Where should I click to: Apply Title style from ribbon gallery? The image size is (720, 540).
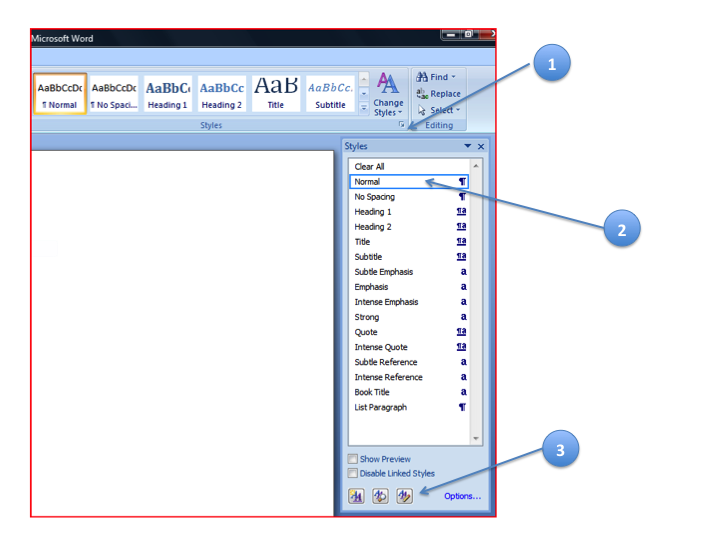click(x=275, y=94)
